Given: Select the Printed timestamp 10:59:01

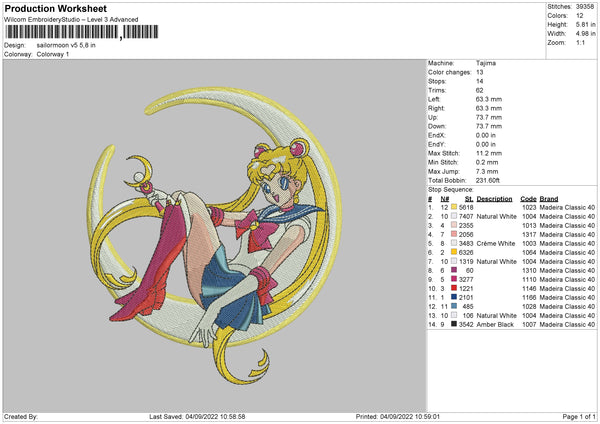Looking at the screenshot, I should tap(425, 416).
